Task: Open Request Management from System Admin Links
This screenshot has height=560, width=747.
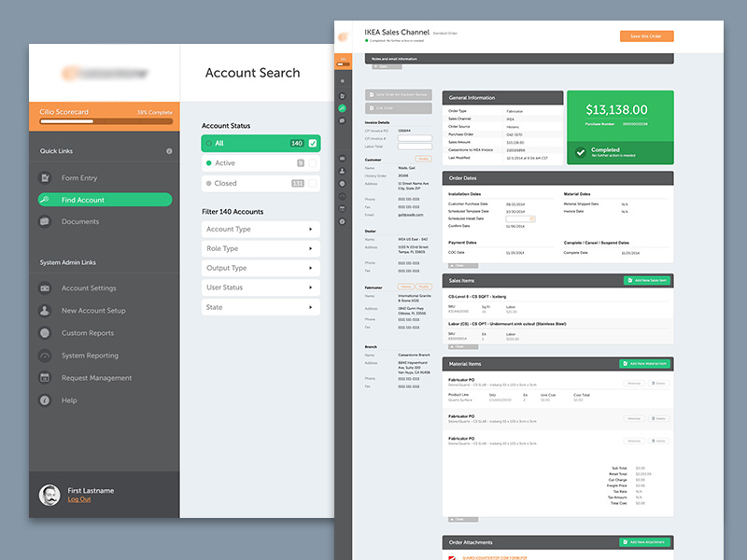Action: pos(97,378)
